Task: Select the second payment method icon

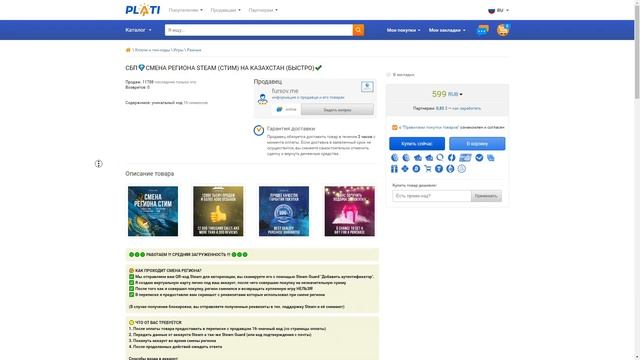Action: (x=406, y=158)
